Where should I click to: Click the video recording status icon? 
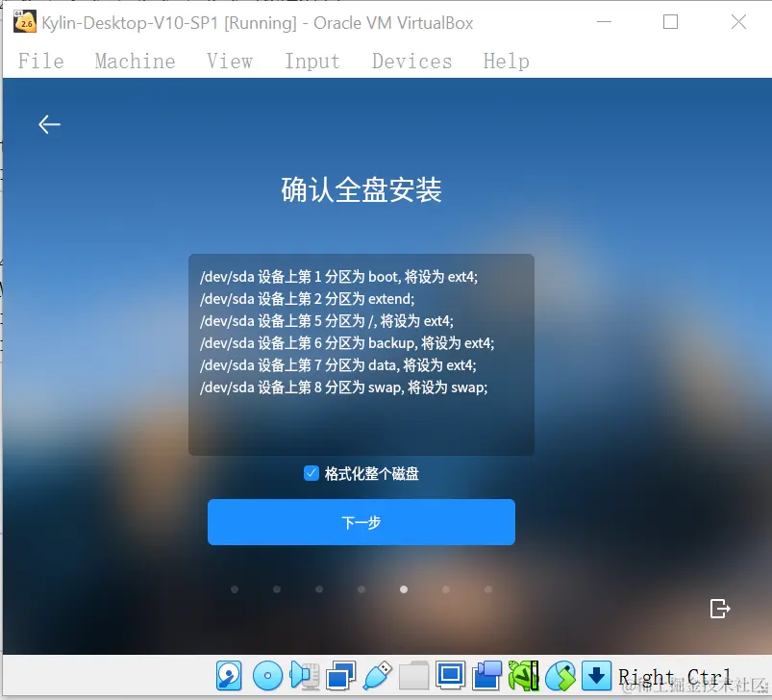coord(483,676)
